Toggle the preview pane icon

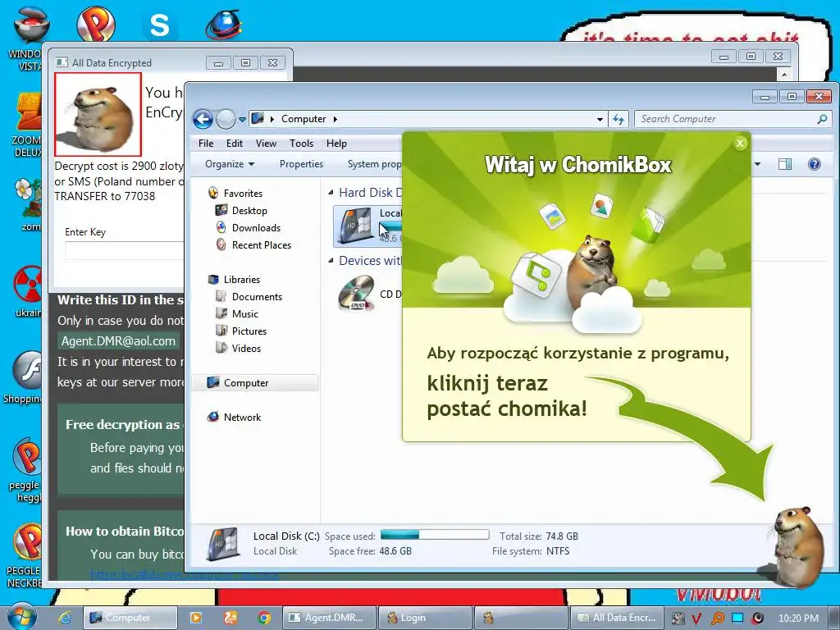(785, 164)
